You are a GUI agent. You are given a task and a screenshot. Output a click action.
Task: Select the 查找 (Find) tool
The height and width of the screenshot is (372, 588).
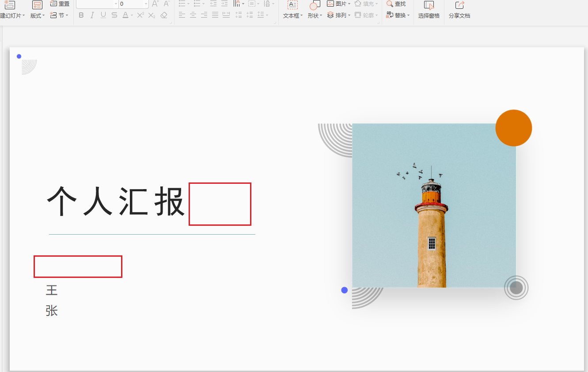click(396, 4)
